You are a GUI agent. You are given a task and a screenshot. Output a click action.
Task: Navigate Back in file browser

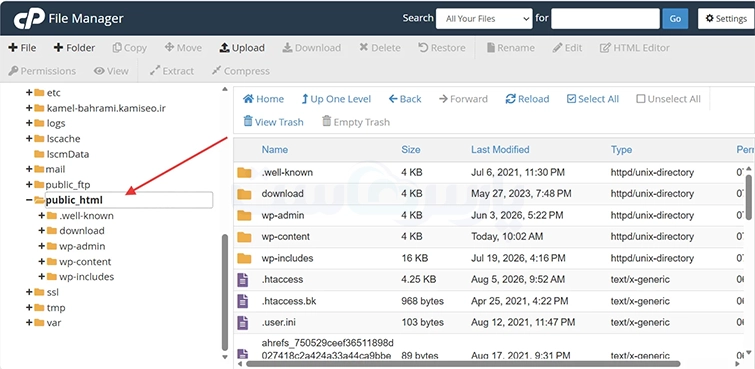click(405, 99)
